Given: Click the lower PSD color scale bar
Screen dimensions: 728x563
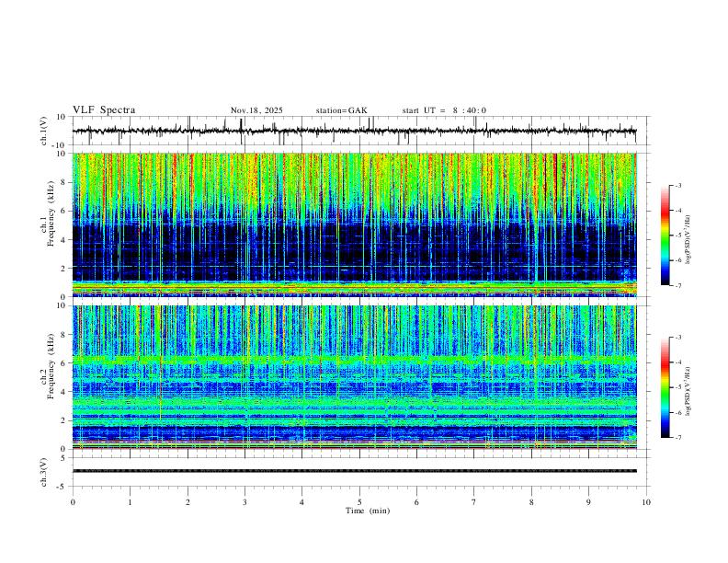Looking at the screenshot, I should 665,387.
